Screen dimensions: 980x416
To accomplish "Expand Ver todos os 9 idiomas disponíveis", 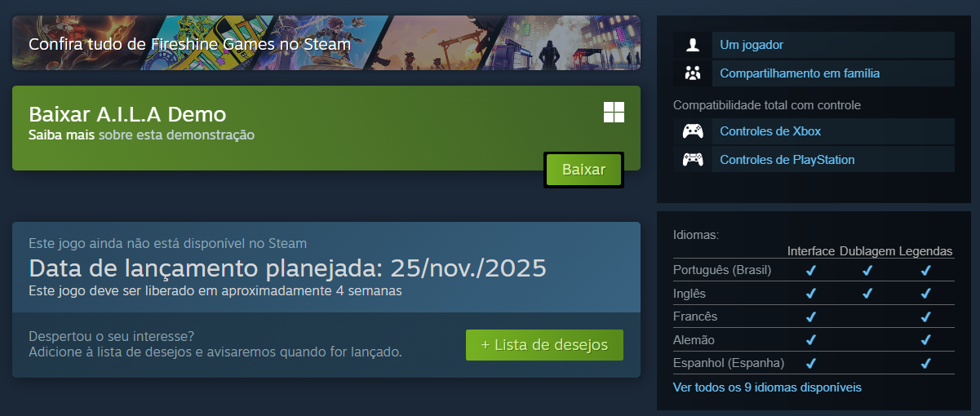I will (767, 387).
